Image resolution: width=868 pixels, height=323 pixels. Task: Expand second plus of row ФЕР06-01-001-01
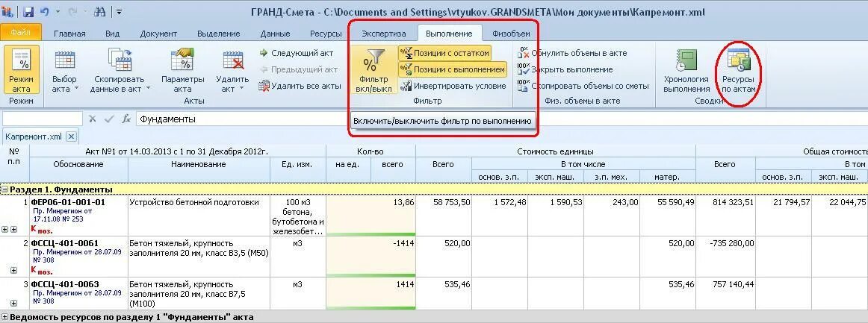pos(14,229)
